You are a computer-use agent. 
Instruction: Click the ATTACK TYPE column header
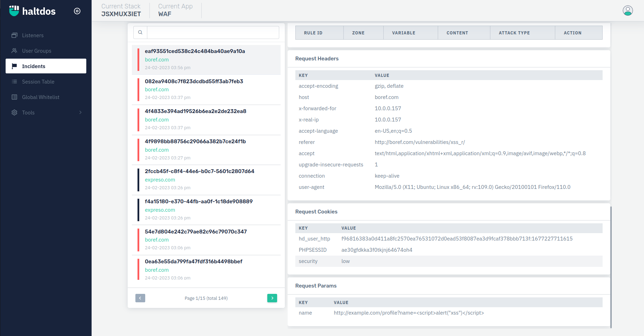coord(522,33)
